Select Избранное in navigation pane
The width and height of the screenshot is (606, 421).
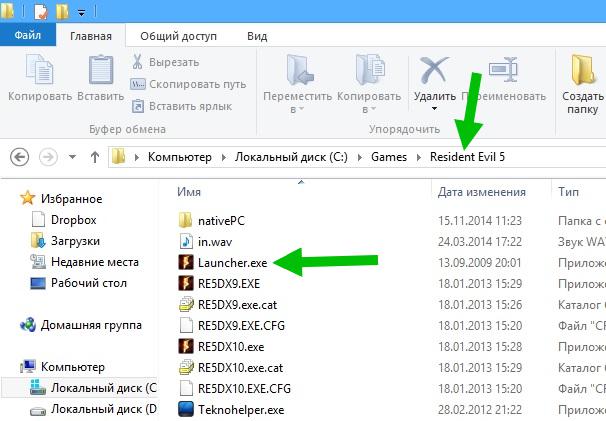pyautogui.click(x=71, y=199)
